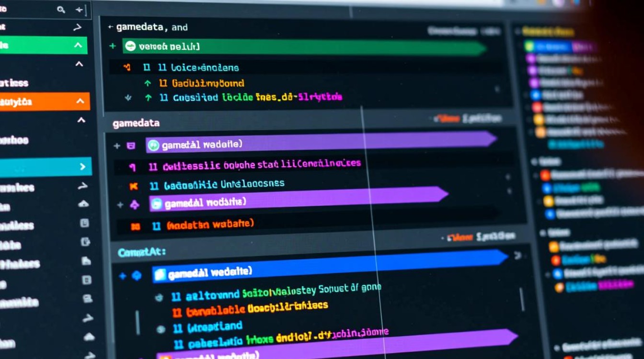
Task: Select the "Loice-andens" row
Action: coord(198,67)
